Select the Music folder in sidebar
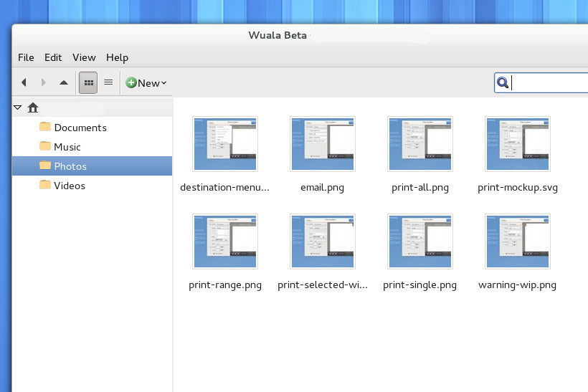 coord(93,147)
